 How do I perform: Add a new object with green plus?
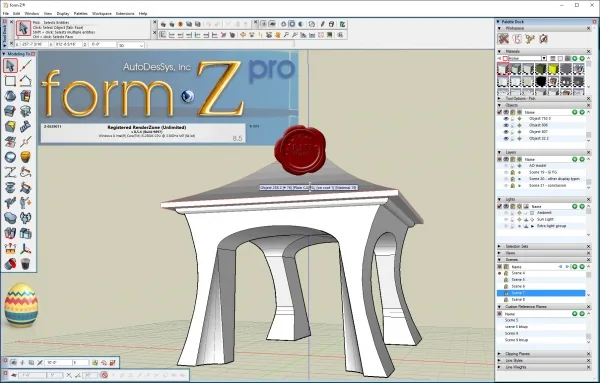pyautogui.click(x=574, y=112)
